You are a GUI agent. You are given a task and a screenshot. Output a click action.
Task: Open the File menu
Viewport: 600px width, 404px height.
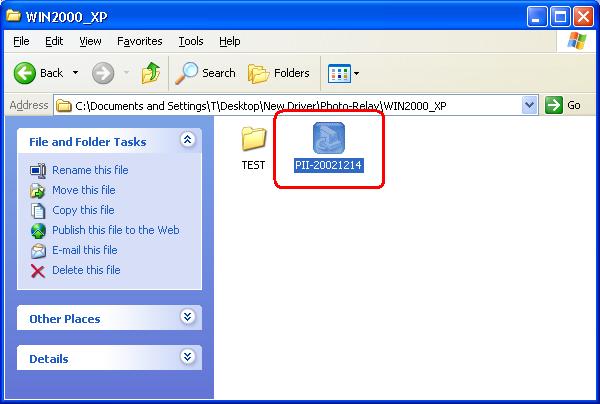click(x=21, y=41)
